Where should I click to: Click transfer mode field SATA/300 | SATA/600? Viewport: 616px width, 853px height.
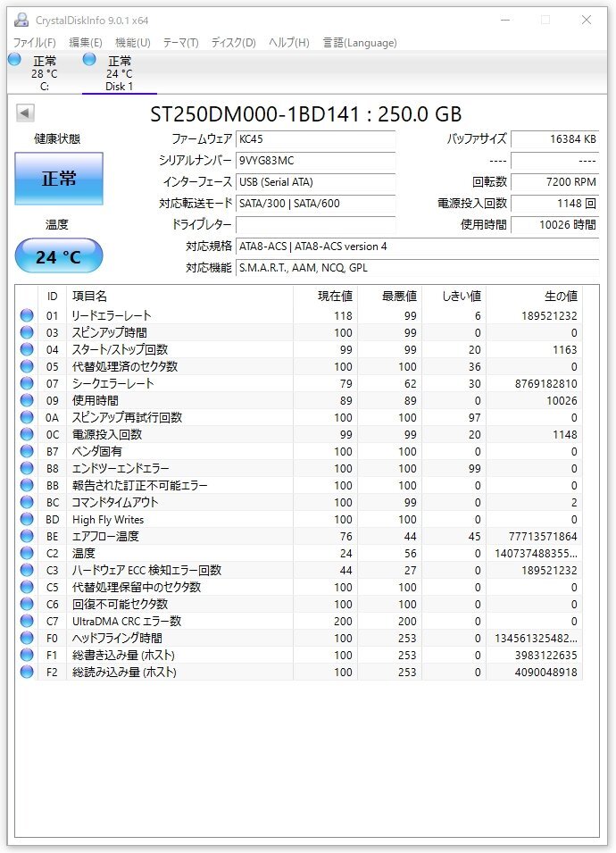[315, 204]
